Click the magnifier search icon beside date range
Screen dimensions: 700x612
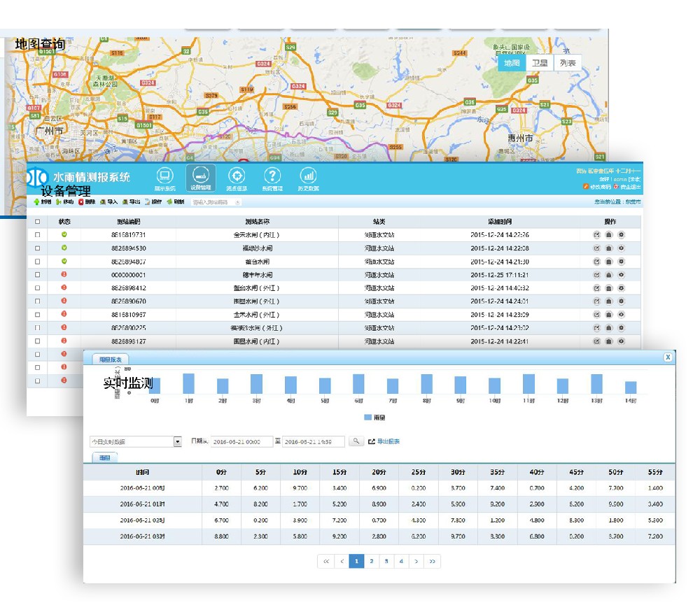(x=356, y=441)
